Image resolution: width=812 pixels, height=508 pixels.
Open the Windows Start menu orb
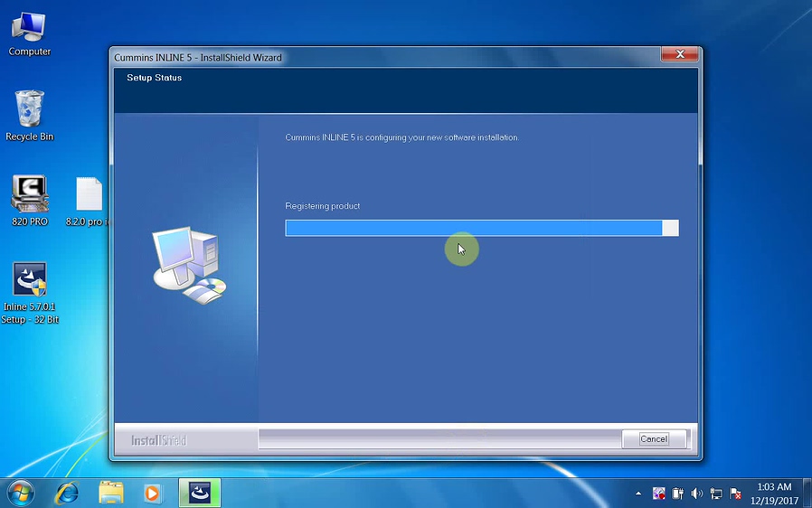[x=21, y=493]
